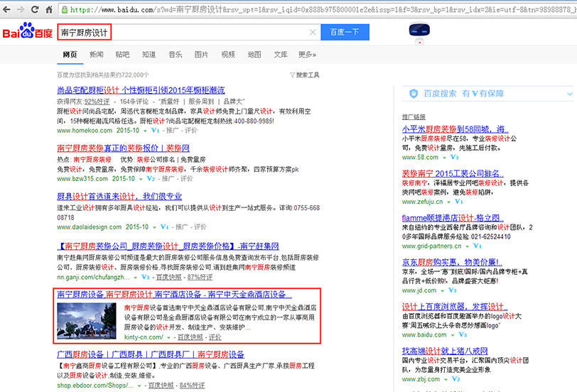The width and height of the screenshot is (577, 392).
Task: Select the 网页 tab
Action: pyautogui.click(x=70, y=55)
